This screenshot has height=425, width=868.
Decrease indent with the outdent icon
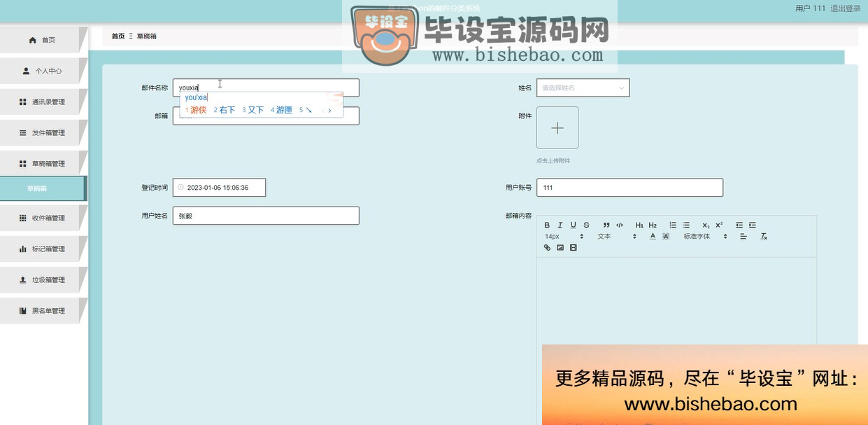[x=739, y=225]
